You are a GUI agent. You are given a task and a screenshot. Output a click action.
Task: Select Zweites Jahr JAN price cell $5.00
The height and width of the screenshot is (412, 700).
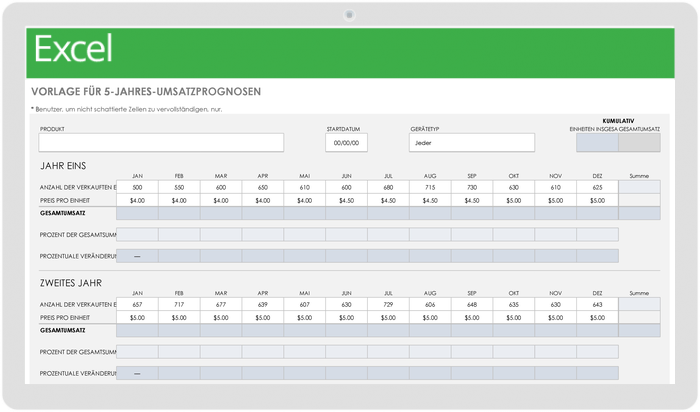coord(137,318)
